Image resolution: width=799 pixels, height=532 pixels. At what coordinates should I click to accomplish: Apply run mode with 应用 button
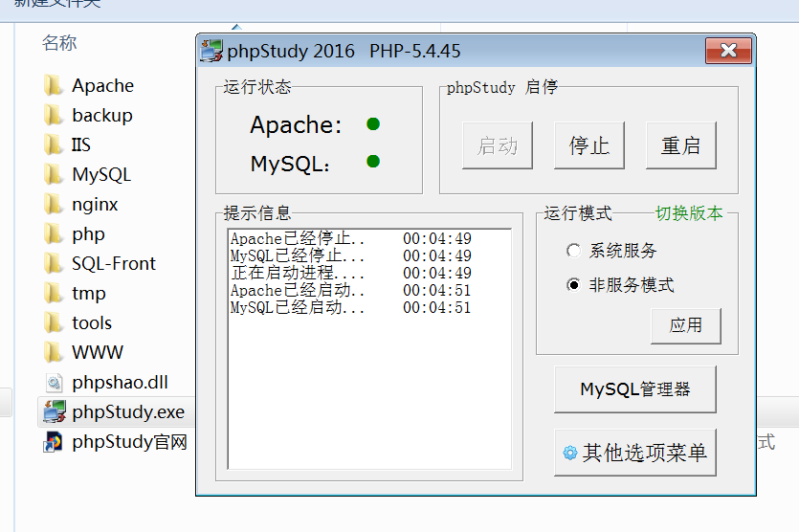686,325
